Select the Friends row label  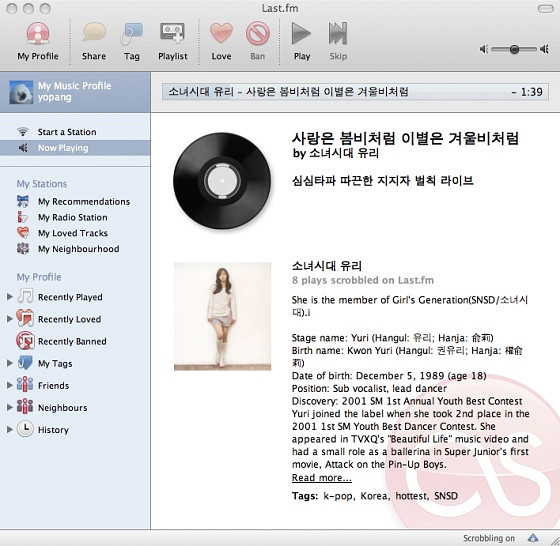pyautogui.click(x=54, y=386)
